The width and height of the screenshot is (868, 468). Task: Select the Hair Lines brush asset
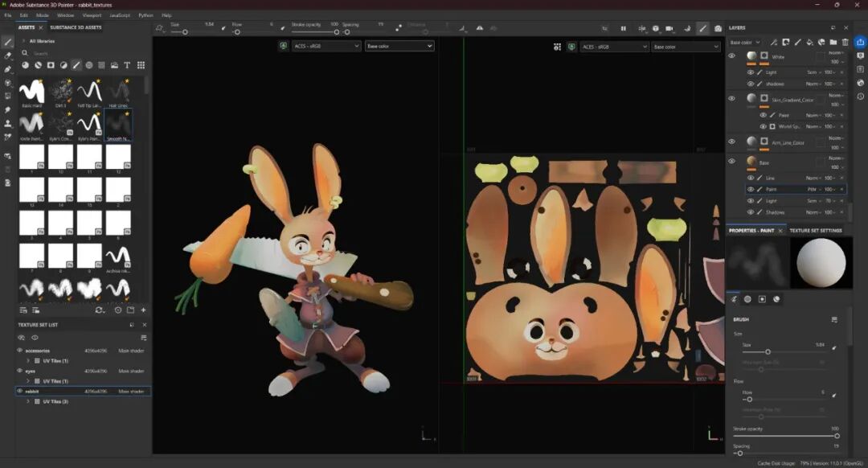coord(118,93)
